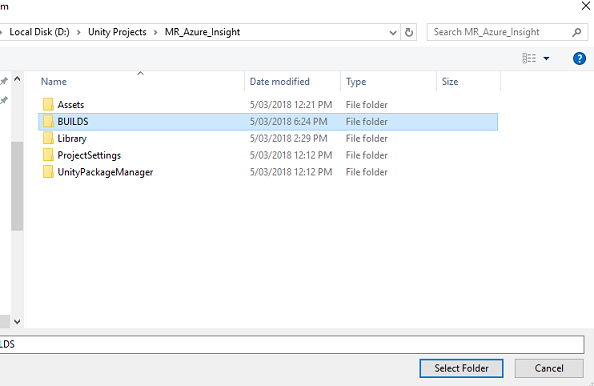Click the ProjectSettings folder icon
This screenshot has height=386, width=594.
[x=48, y=155]
